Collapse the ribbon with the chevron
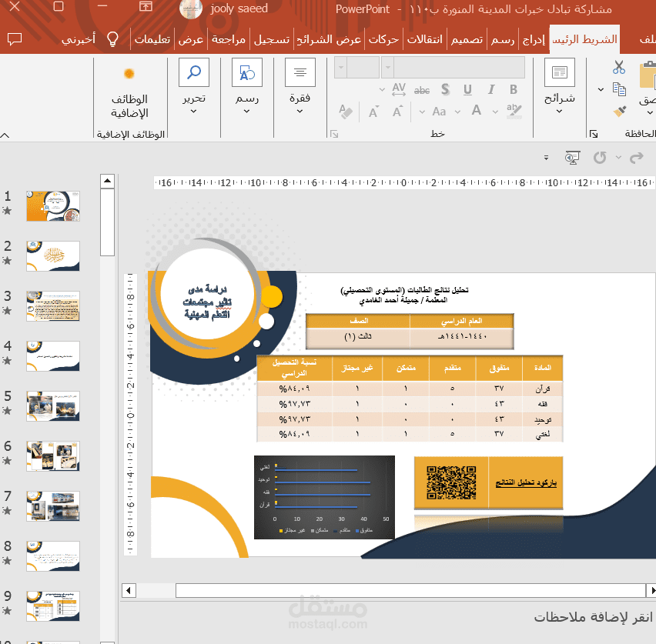This screenshot has width=656, height=644. point(5,135)
